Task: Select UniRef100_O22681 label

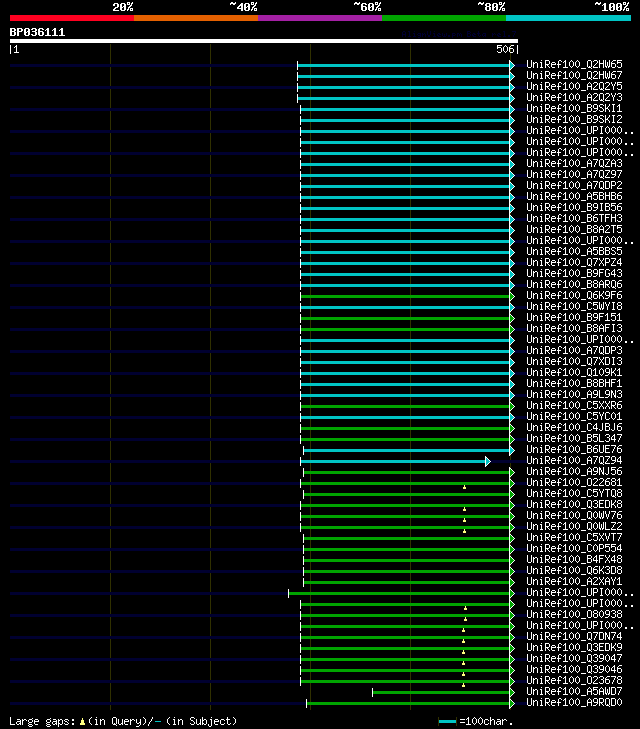Action: pos(574,483)
